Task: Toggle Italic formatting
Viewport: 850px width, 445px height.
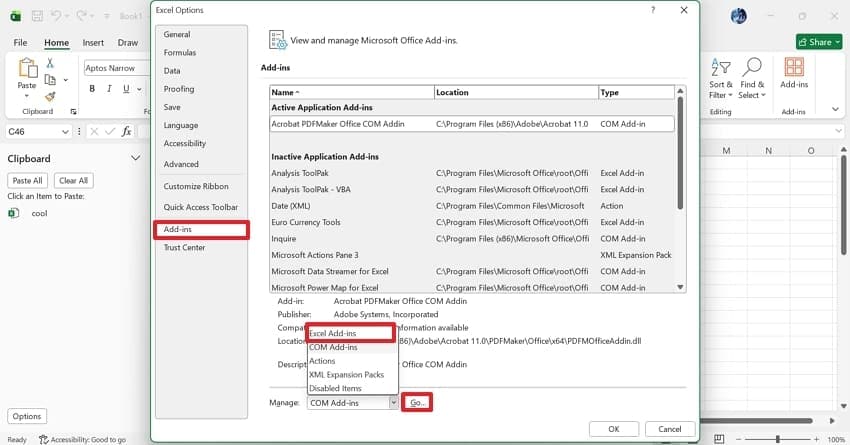Action: (x=110, y=88)
